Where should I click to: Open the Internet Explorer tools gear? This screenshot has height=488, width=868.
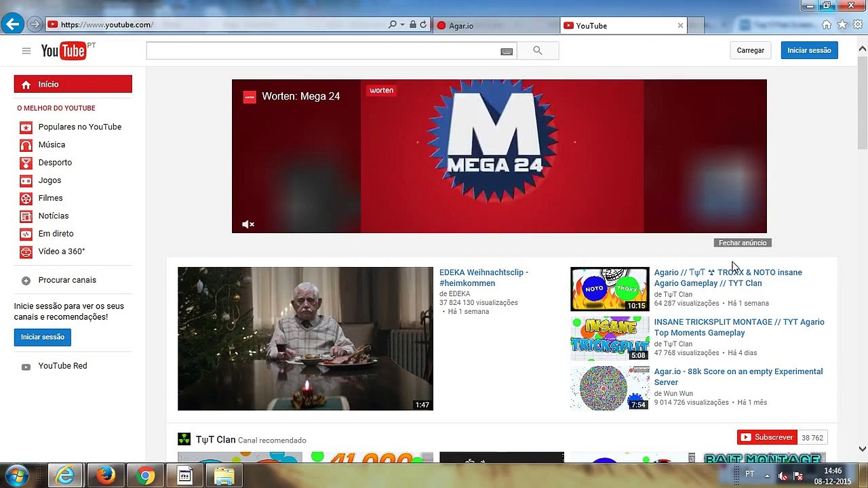(858, 25)
